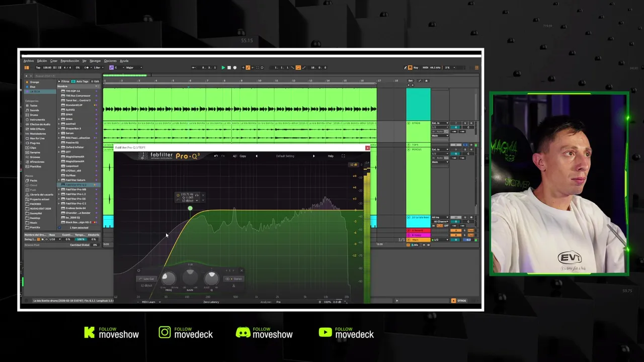Open the Efectos de Audio category
The width and height of the screenshot is (644, 362).
[x=39, y=124]
